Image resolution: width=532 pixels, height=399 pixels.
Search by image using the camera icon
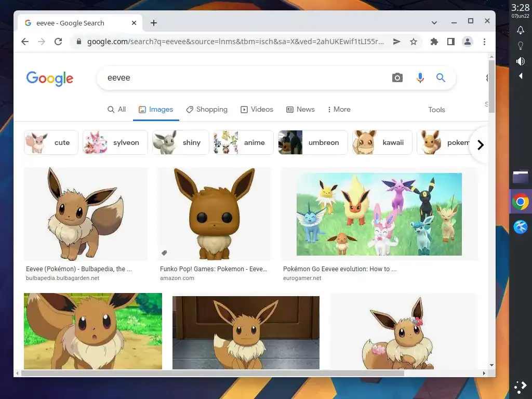coord(397,78)
